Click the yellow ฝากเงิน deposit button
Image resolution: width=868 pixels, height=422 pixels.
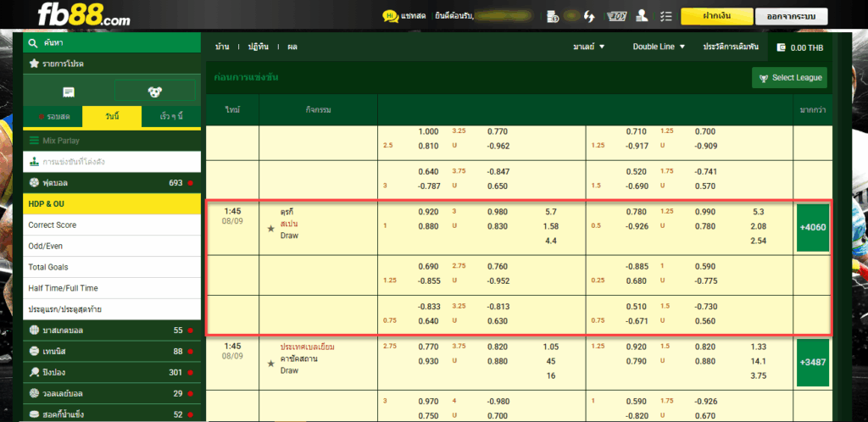click(715, 16)
